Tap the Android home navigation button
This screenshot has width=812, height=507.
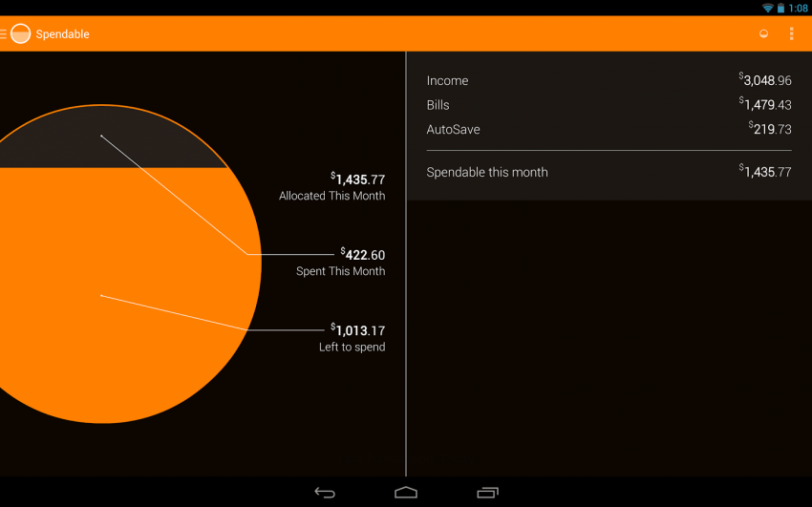point(406,493)
